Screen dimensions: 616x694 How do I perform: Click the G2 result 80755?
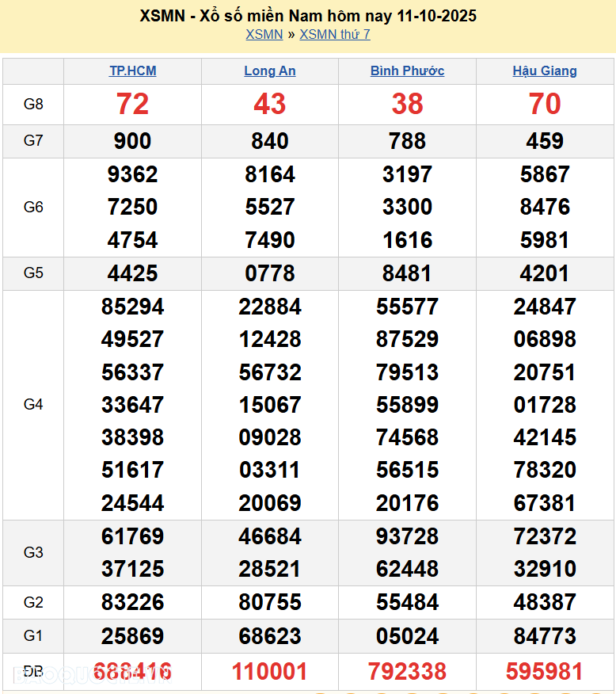click(269, 602)
